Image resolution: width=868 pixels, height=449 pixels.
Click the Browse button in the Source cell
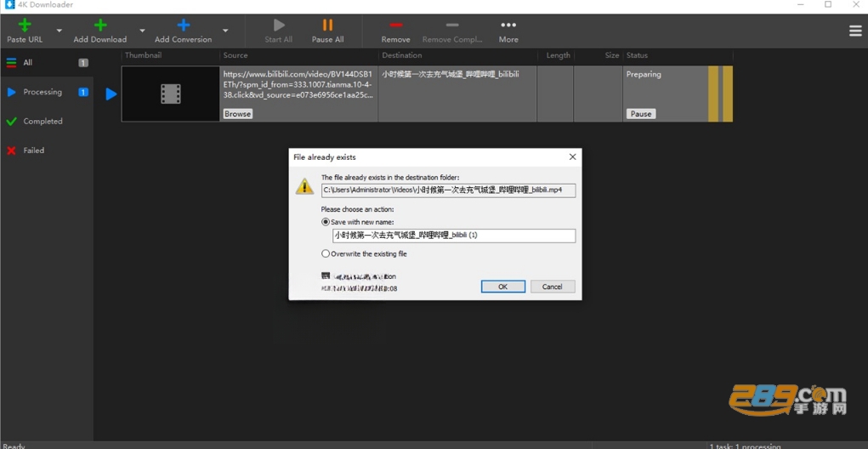click(237, 113)
